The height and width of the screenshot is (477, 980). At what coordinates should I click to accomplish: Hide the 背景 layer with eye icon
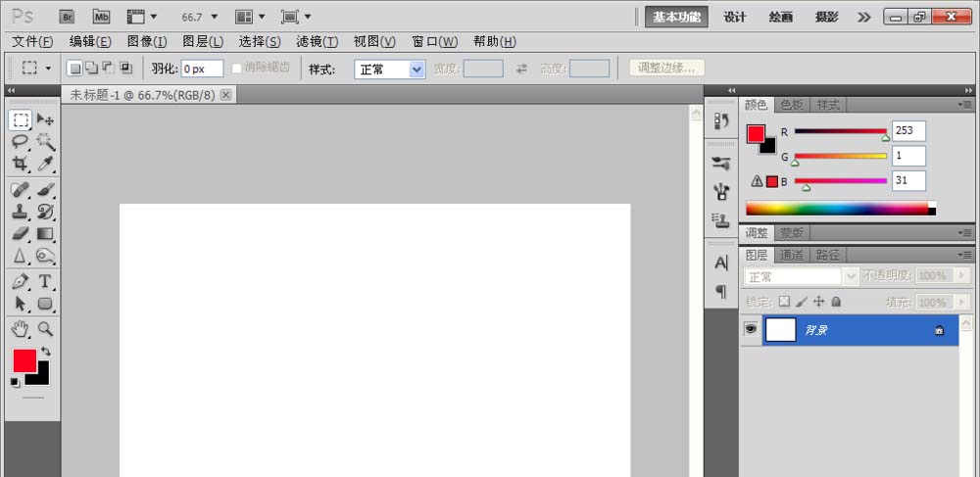(x=750, y=329)
